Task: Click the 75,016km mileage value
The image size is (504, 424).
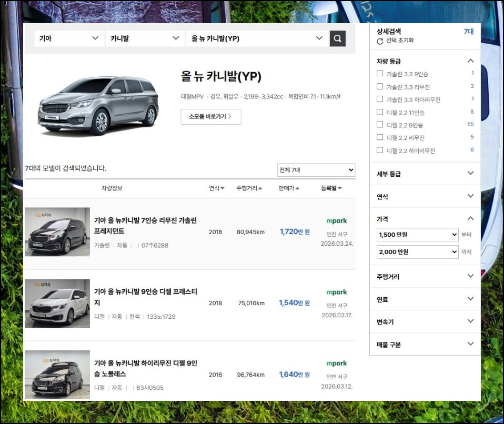Action: [x=251, y=303]
